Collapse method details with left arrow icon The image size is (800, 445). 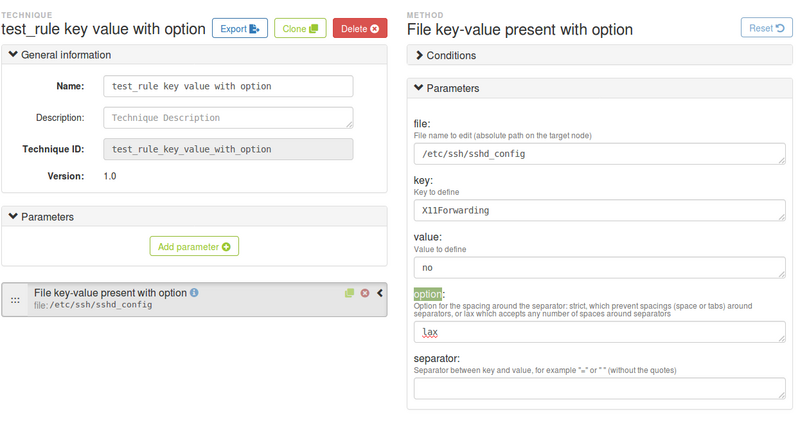coord(380,293)
